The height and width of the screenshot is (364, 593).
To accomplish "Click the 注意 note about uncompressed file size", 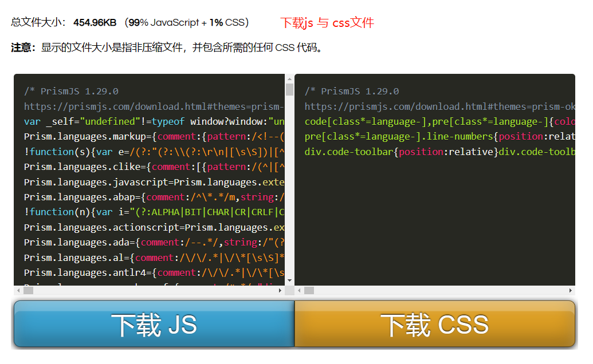I will click(166, 48).
